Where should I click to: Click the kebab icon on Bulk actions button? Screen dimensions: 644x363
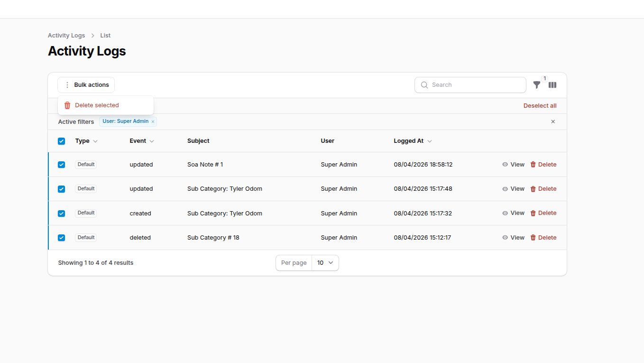click(67, 84)
